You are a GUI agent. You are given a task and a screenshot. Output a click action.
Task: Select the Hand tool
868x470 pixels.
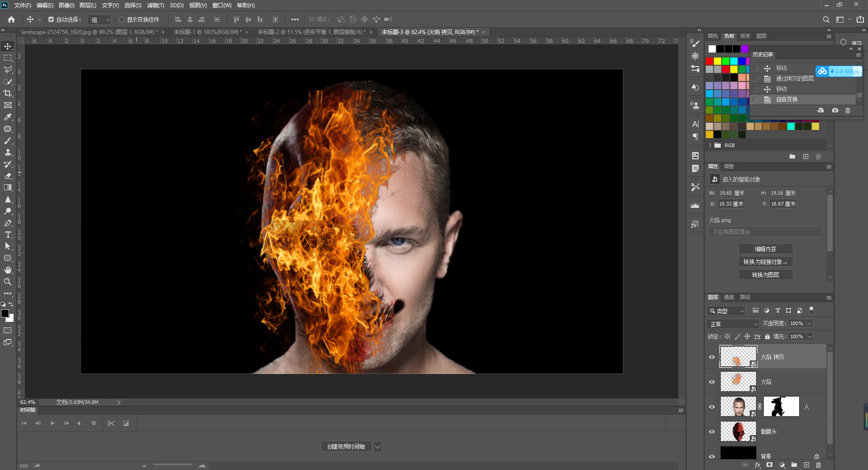coord(8,270)
